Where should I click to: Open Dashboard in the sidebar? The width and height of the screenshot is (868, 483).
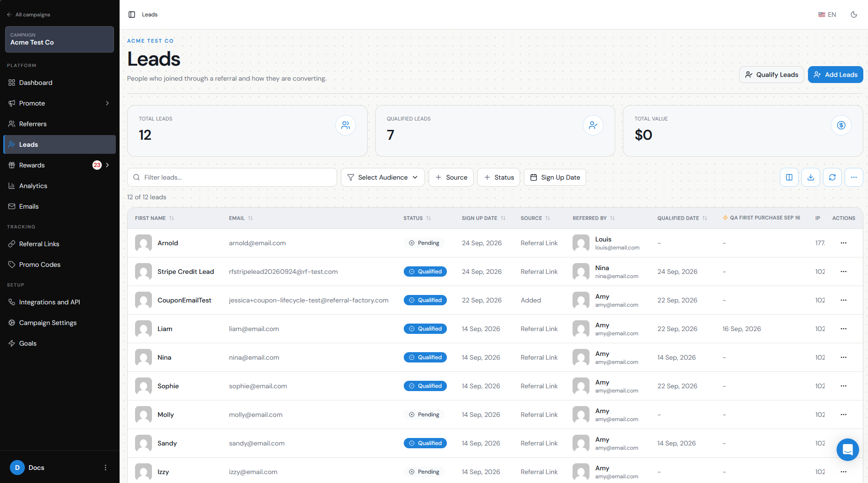60,83
